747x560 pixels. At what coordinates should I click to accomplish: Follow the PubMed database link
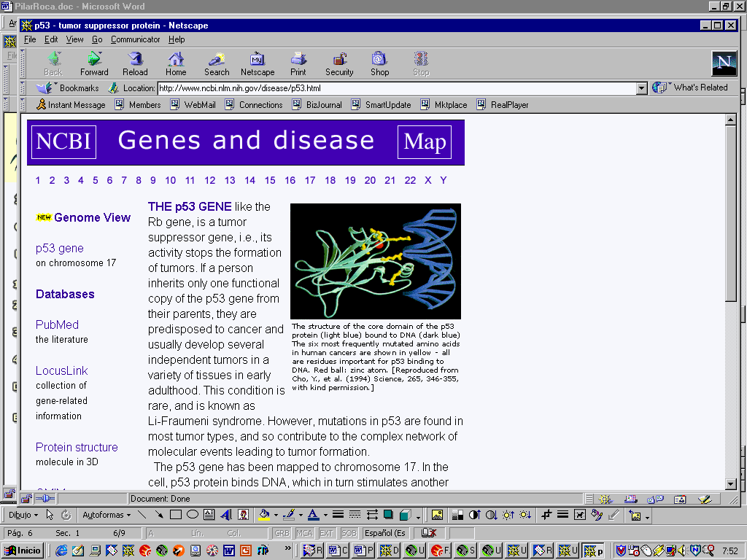57,324
